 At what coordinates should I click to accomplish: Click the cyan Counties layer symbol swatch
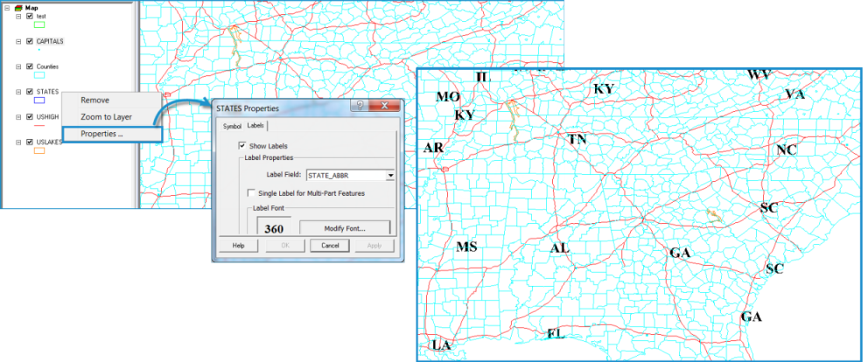click(x=39, y=74)
